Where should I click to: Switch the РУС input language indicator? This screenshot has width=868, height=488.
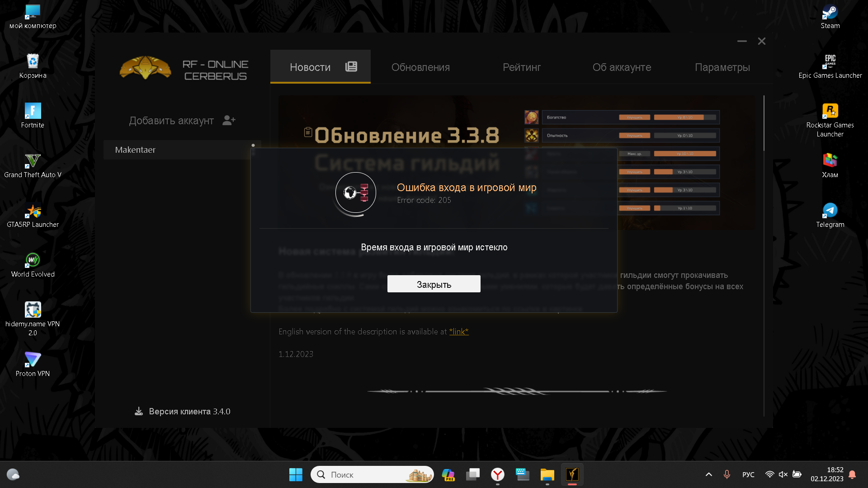click(x=748, y=474)
